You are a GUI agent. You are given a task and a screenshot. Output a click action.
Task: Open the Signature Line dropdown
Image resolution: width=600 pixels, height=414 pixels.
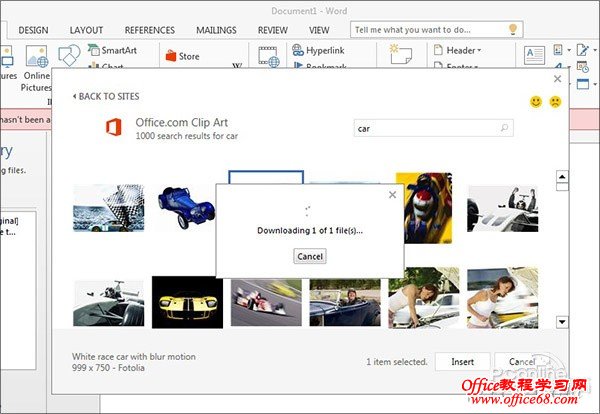587,50
